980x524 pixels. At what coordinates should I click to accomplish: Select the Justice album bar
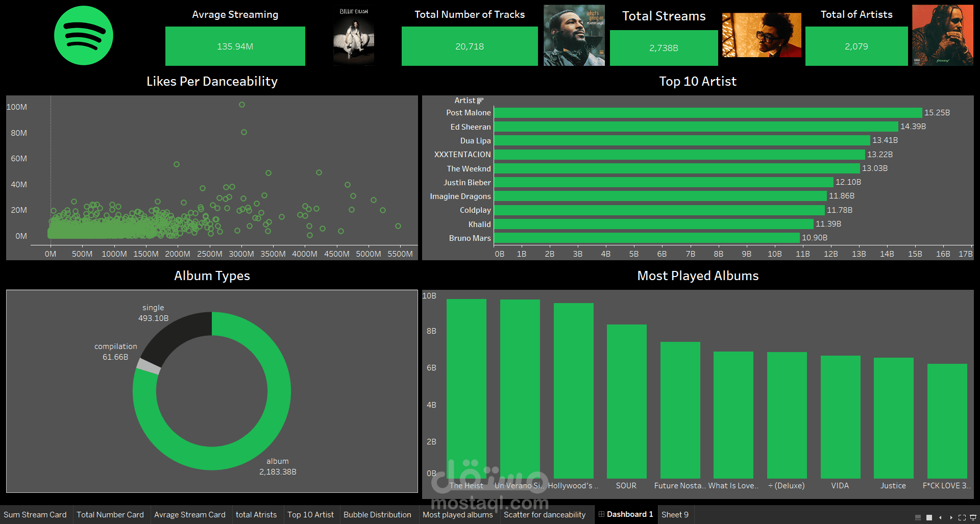894,418
